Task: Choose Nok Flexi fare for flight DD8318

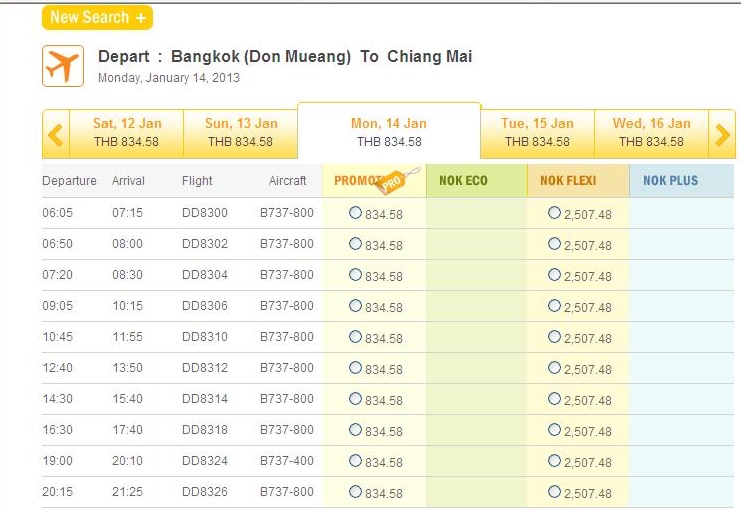Action: [554, 430]
